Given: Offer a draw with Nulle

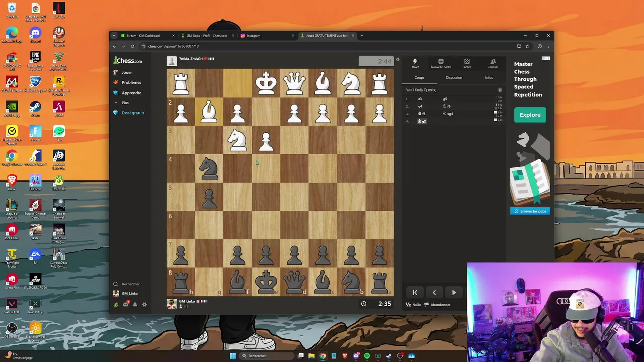Looking at the screenshot, I should 414,305.
